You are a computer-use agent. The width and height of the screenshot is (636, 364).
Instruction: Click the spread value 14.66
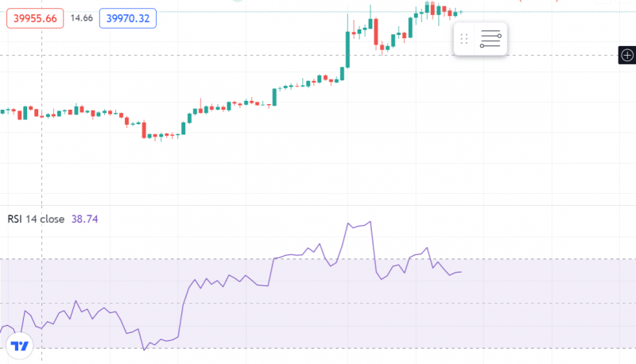(81, 17)
